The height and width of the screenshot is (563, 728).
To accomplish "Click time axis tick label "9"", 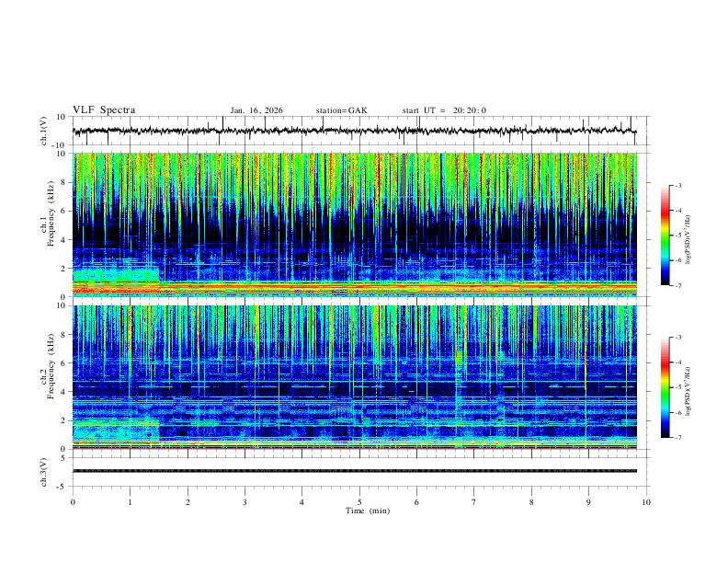I will tap(588, 502).
